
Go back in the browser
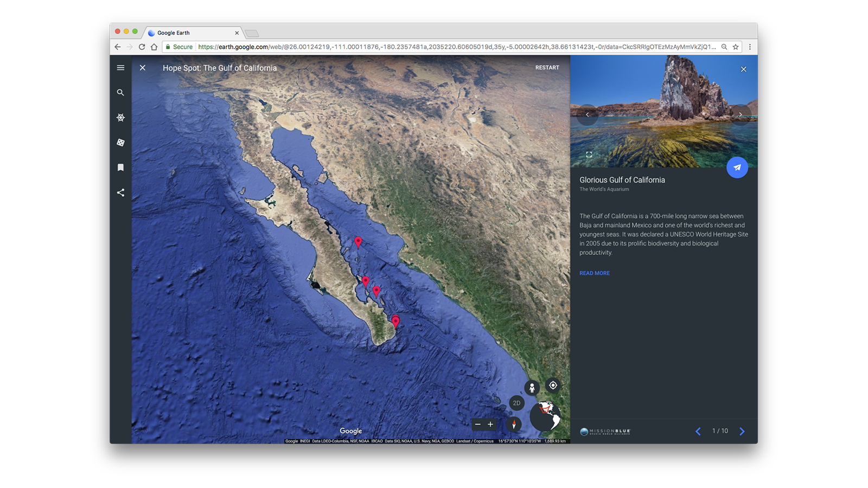click(118, 47)
